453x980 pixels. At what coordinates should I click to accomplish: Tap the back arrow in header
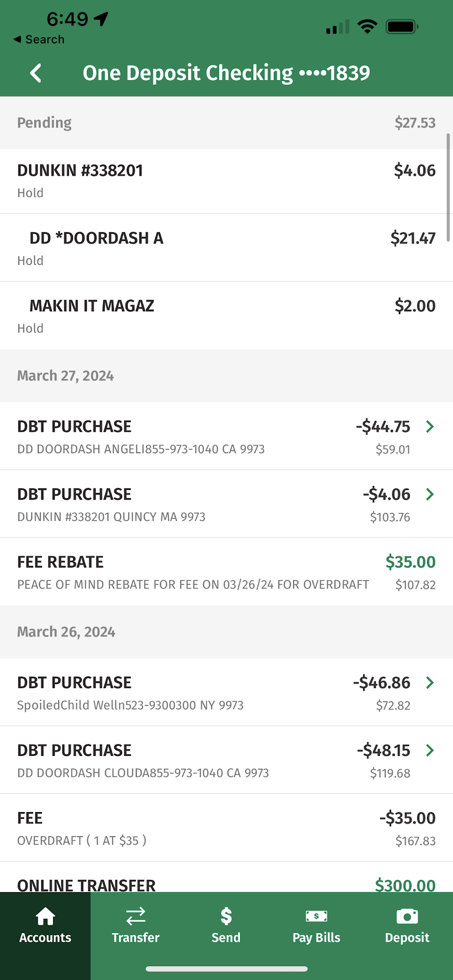36,73
